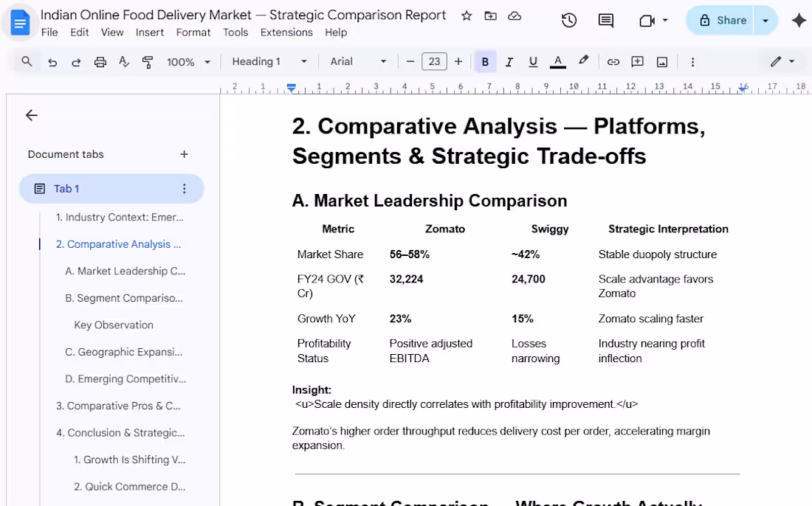
Task: Go to 4. Conclusion & Strategic outline item
Action: point(120,432)
